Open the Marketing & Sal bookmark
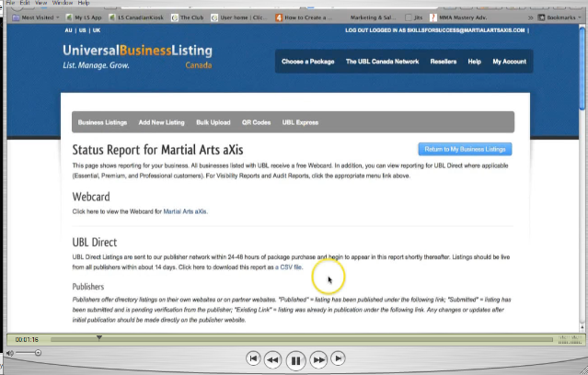588x375 pixels. tap(373, 17)
